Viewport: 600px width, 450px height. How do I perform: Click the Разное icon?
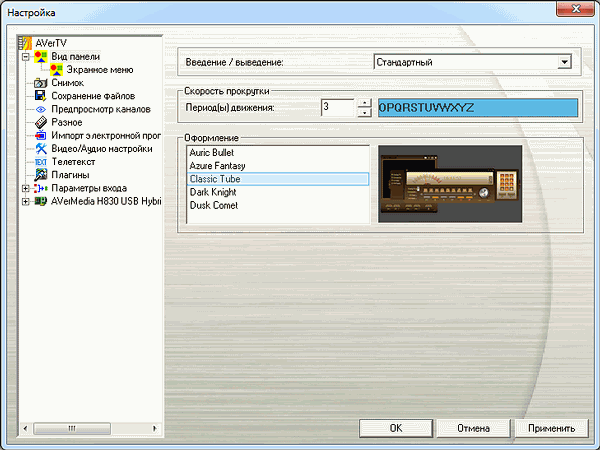click(41, 122)
